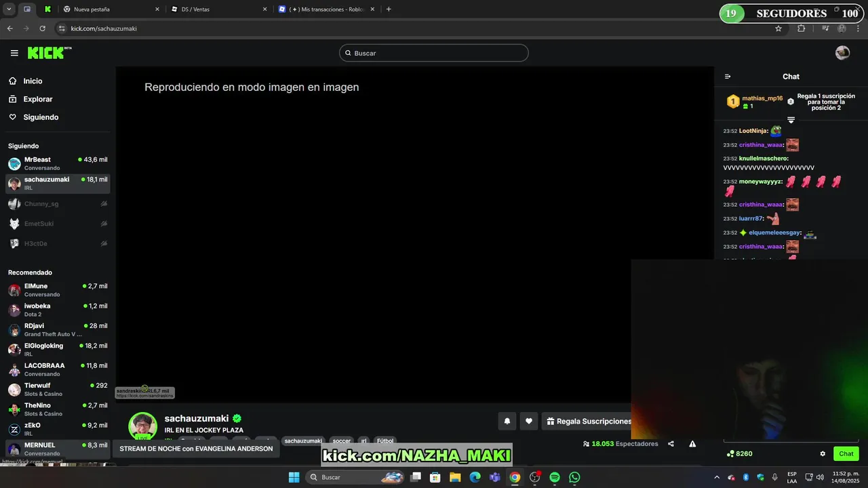868x488 pixels.
Task: Toggle follow heart for sachauzumaki
Action: 529,421
